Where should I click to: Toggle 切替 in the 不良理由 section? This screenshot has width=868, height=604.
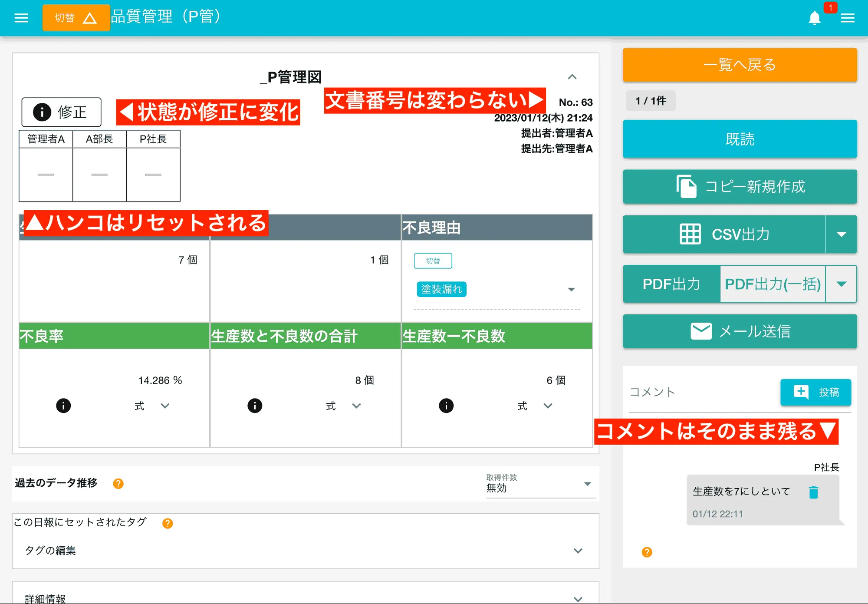pos(434,261)
